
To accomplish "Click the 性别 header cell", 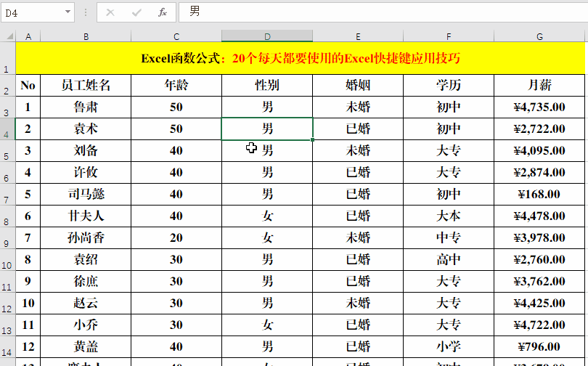I will [267, 86].
